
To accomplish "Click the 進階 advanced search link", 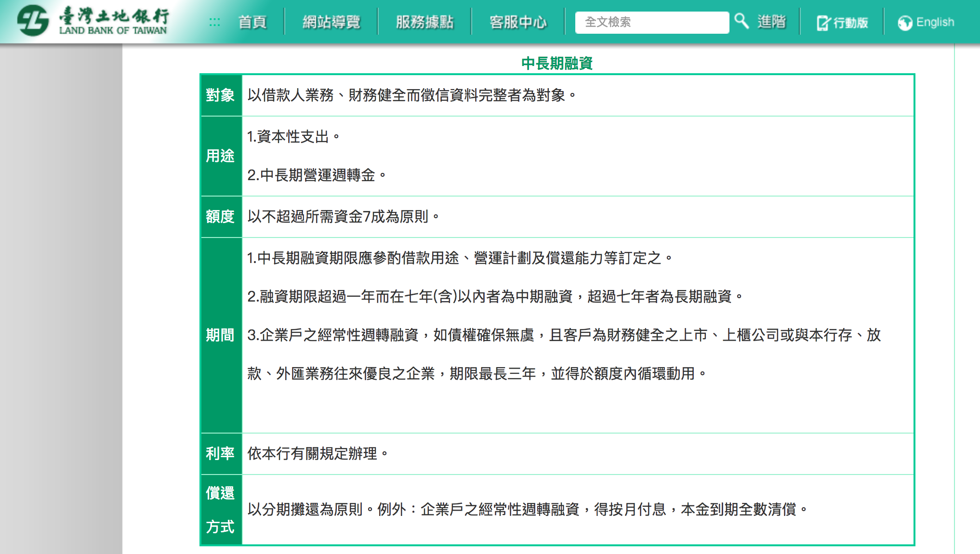I will coord(771,22).
